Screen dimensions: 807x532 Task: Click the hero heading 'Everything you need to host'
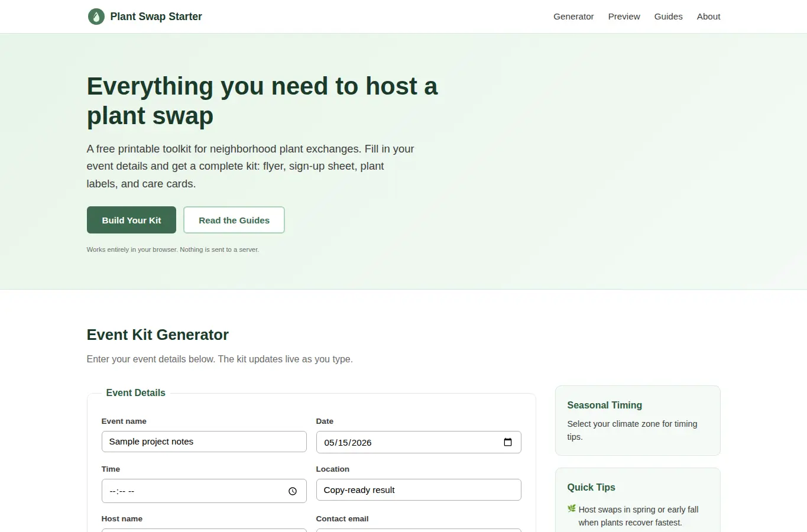tap(262, 100)
